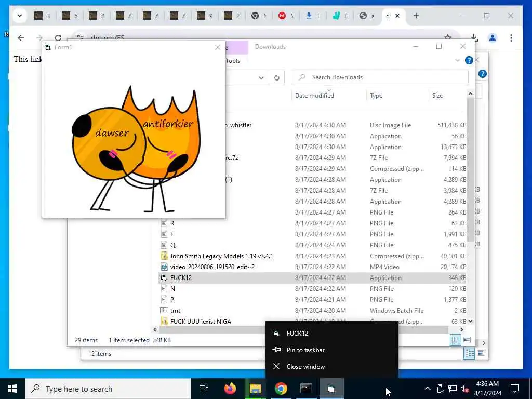Select the 511,438 KB disc image row
This screenshot has width=532, height=399.
(345, 125)
